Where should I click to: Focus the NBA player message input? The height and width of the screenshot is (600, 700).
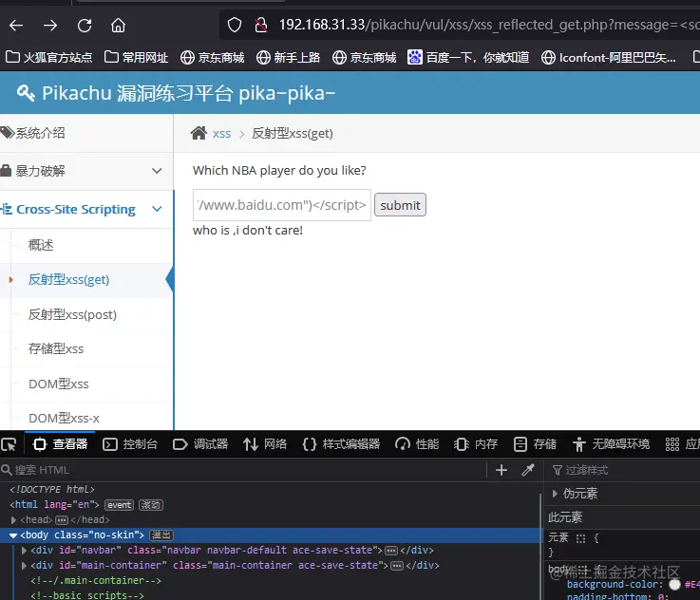point(282,205)
